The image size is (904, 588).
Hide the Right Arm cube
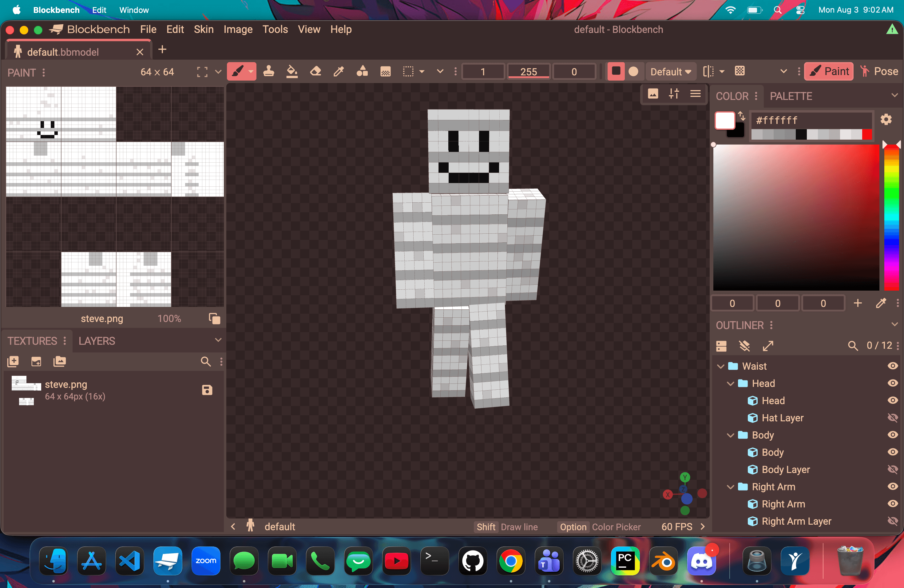click(893, 504)
